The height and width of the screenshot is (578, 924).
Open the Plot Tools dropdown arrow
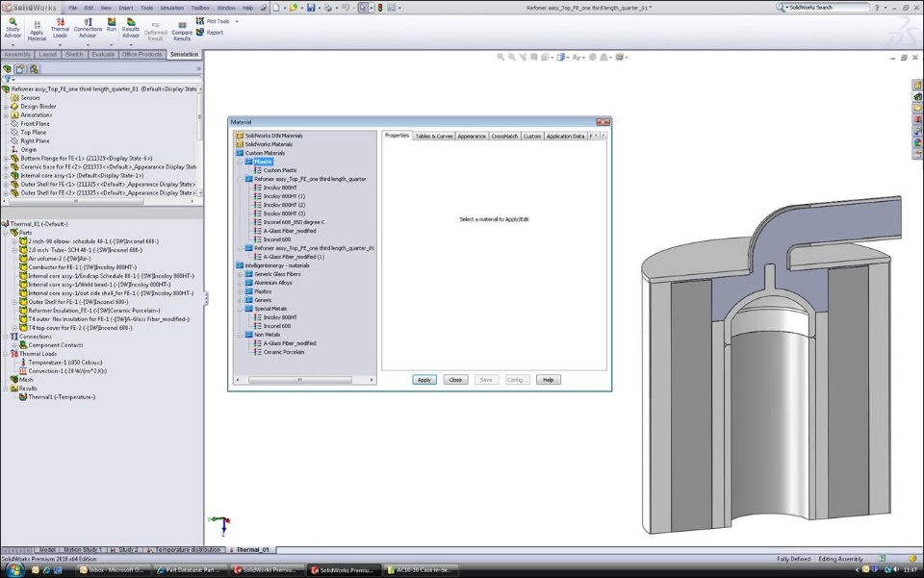click(x=237, y=21)
